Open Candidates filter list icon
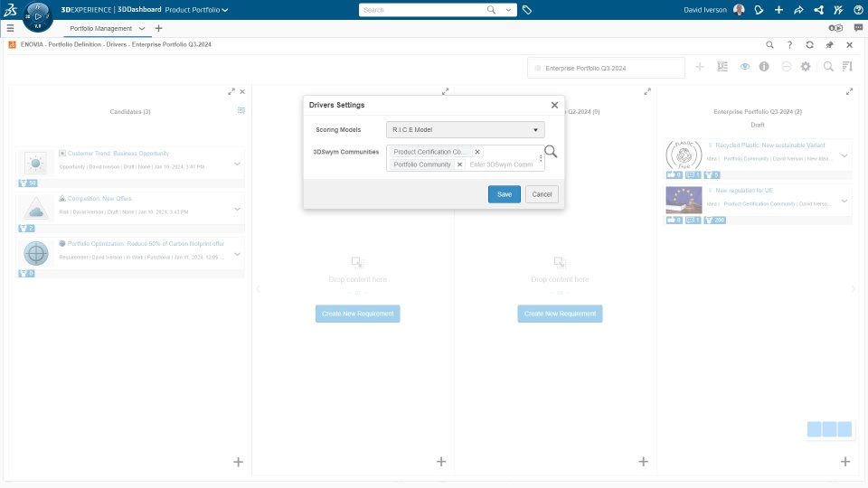868x488 pixels. click(x=241, y=110)
